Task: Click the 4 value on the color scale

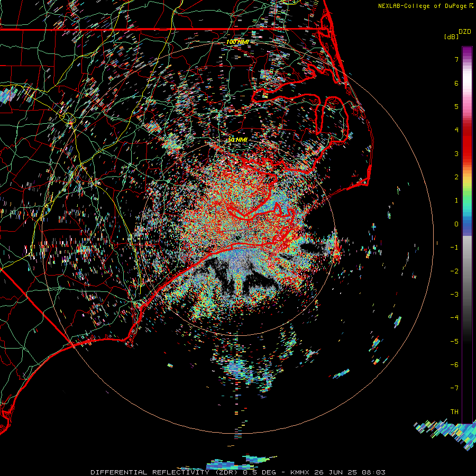Action: tap(456, 130)
